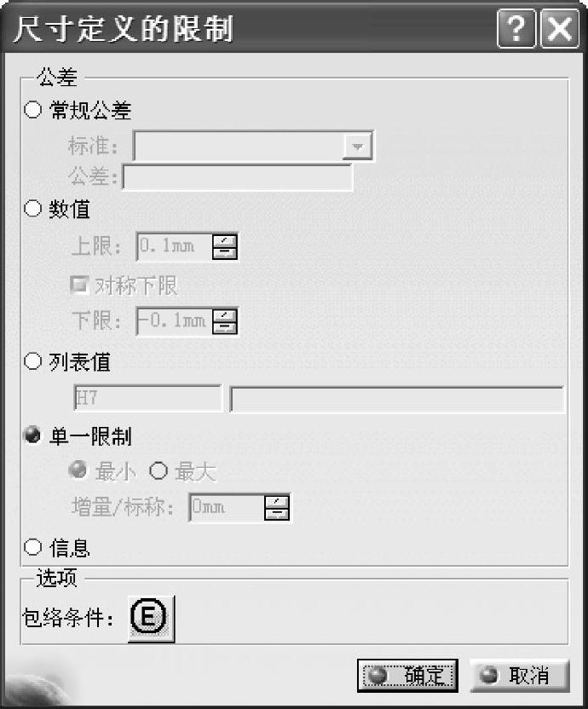588x709 pixels.
Task: Click the H7 list value field
Action: pos(147,398)
